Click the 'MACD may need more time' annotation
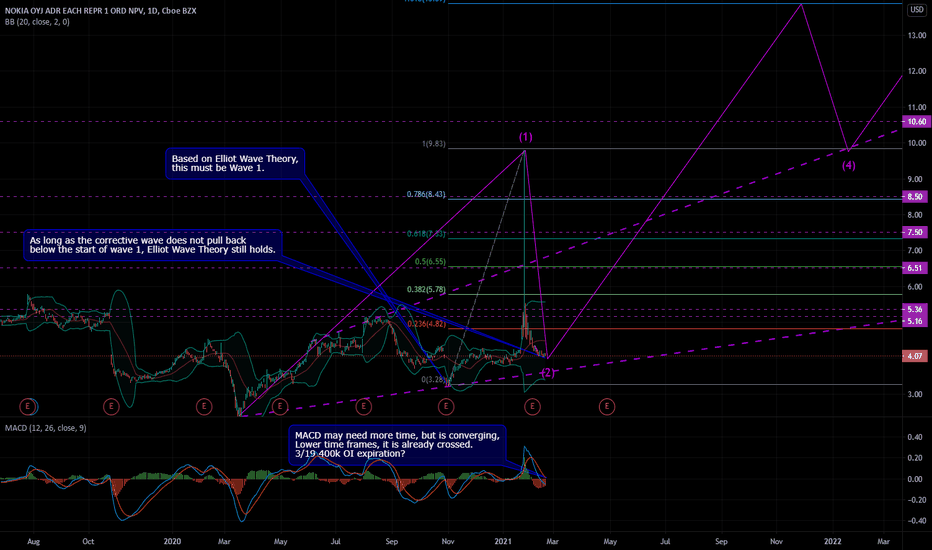 pyautogui.click(x=397, y=445)
